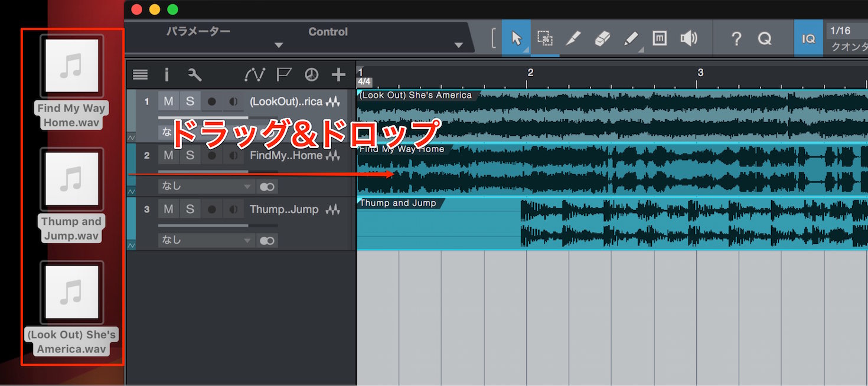Toggle stereo/mono channel mode on track 3
868x386 pixels.
point(267,240)
